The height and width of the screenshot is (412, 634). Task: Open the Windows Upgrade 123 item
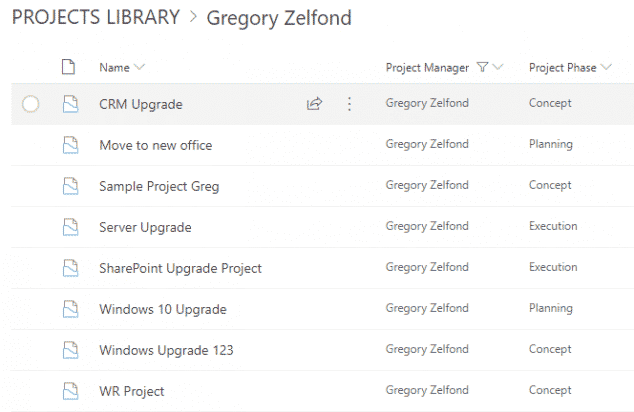(x=166, y=350)
